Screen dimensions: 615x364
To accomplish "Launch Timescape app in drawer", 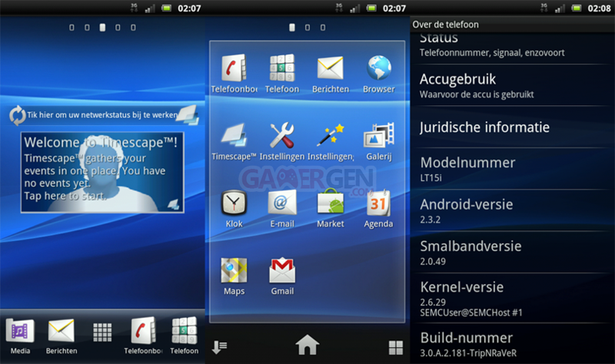I will pos(234,141).
